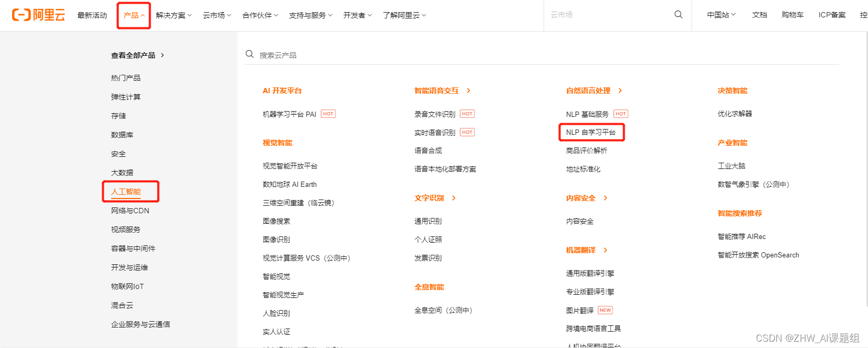868x348 pixels.
Task: Open the 合作伙伴 dropdown menu
Action: [x=260, y=15]
